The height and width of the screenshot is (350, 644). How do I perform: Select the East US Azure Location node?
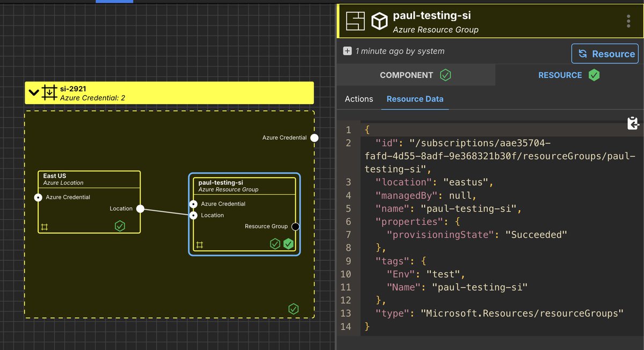(89, 202)
